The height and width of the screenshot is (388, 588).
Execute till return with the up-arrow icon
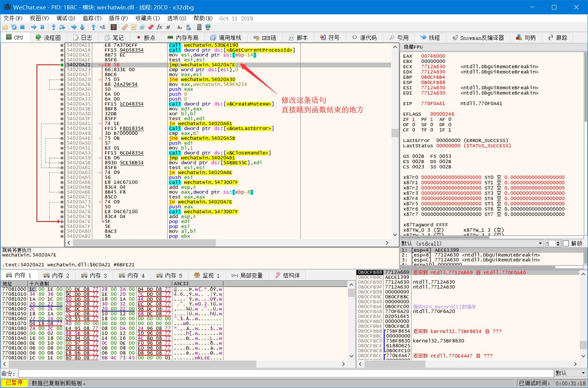point(93,27)
